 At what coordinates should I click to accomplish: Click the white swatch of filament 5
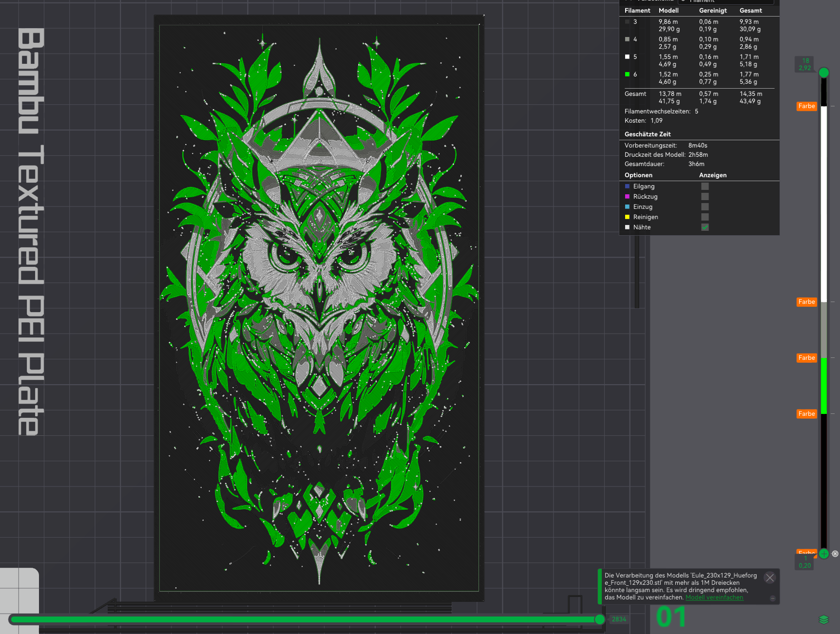[627, 57]
